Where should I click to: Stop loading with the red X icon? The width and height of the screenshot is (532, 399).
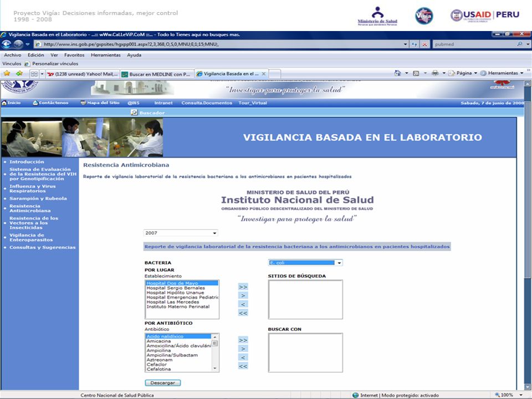pyautogui.click(x=424, y=44)
